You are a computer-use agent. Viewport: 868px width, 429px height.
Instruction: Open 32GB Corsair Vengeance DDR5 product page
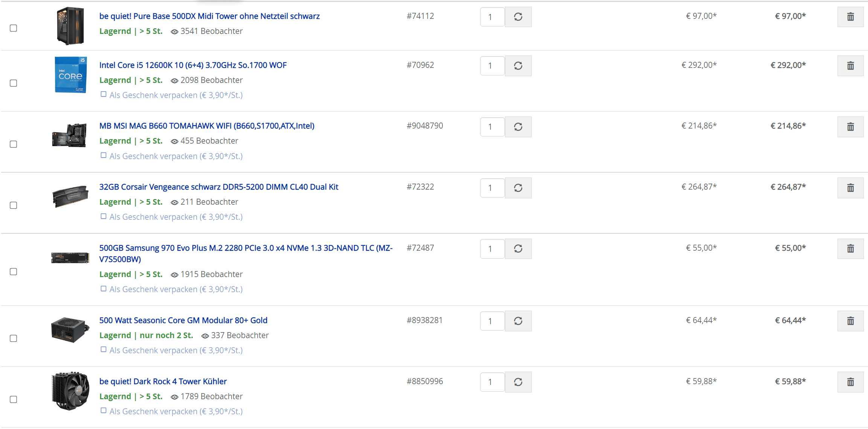coord(218,187)
